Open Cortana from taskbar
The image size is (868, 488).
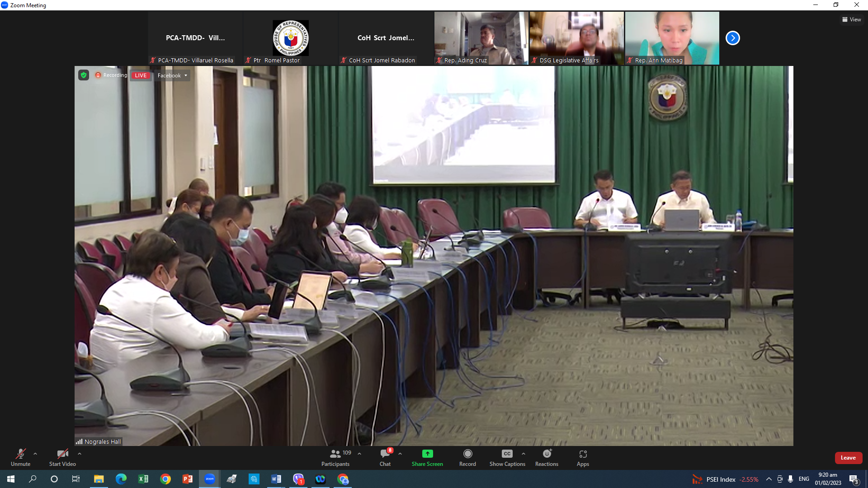(x=54, y=479)
